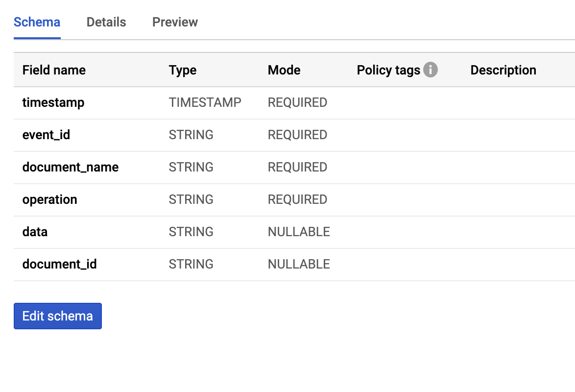Click the Type column header
This screenshot has width=575, height=392.
pos(182,70)
